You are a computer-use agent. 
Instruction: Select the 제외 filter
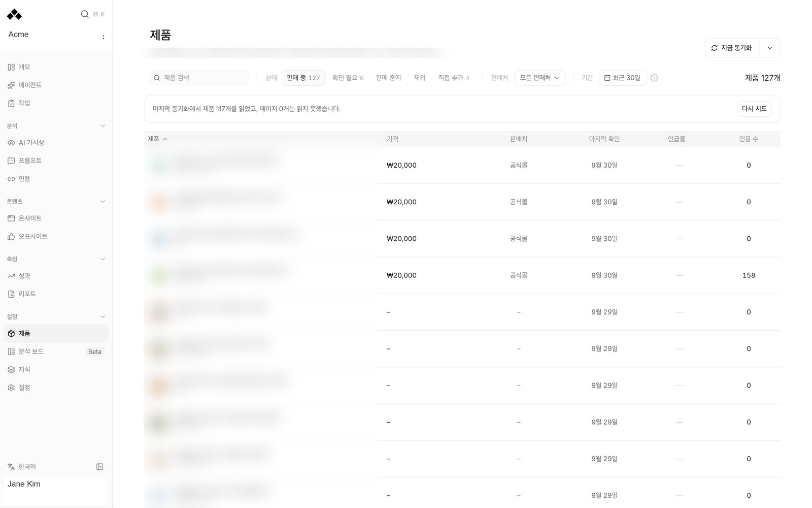click(x=419, y=78)
